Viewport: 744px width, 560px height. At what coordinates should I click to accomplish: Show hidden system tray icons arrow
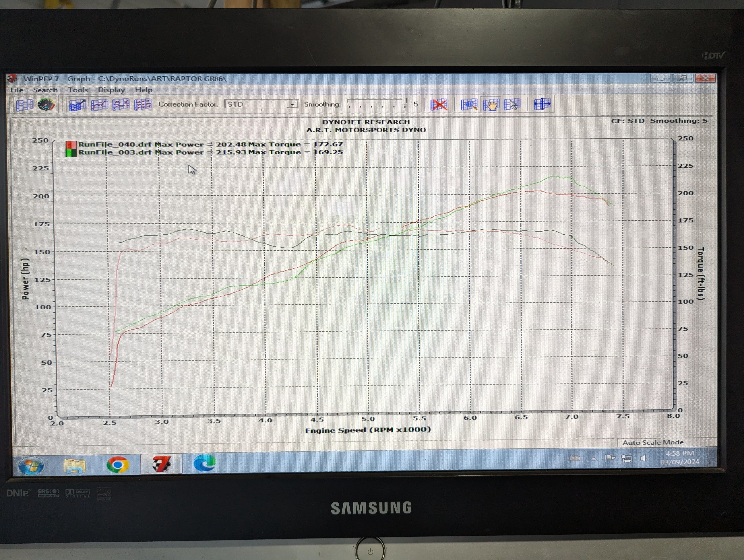(594, 459)
